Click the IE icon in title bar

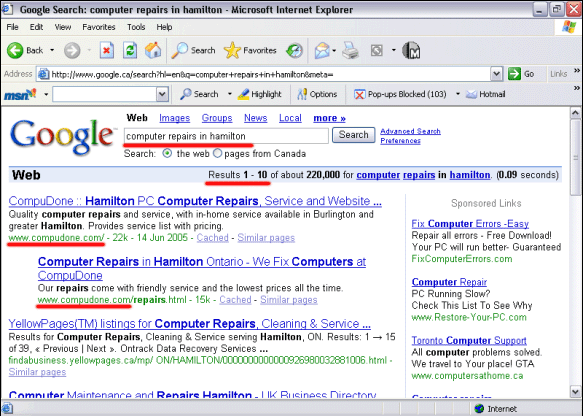[x=7, y=9]
